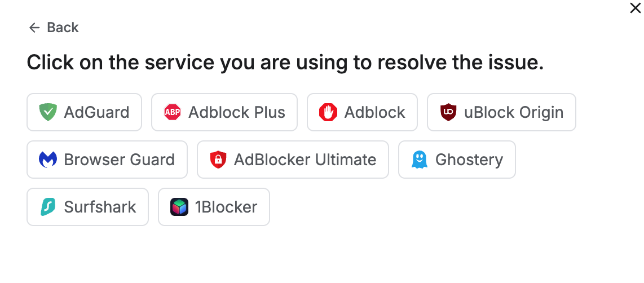Screen dimensions: 644x283
Task: Click the 1Blocker colorful cube icon
Action: pyautogui.click(x=179, y=207)
